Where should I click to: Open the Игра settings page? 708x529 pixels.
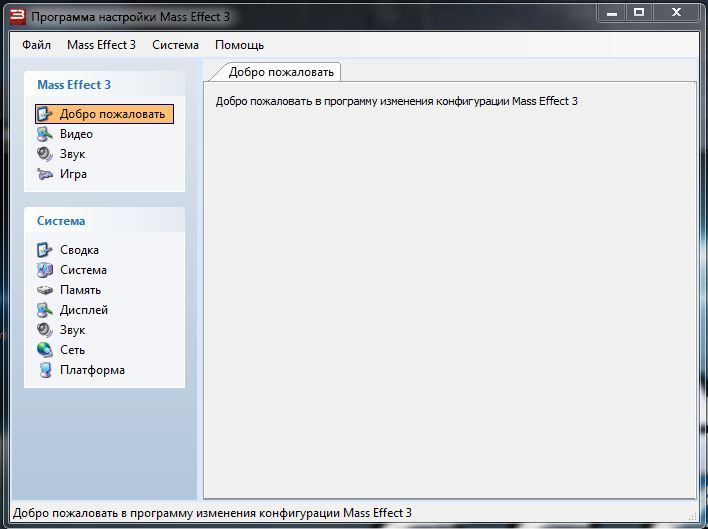tap(73, 174)
